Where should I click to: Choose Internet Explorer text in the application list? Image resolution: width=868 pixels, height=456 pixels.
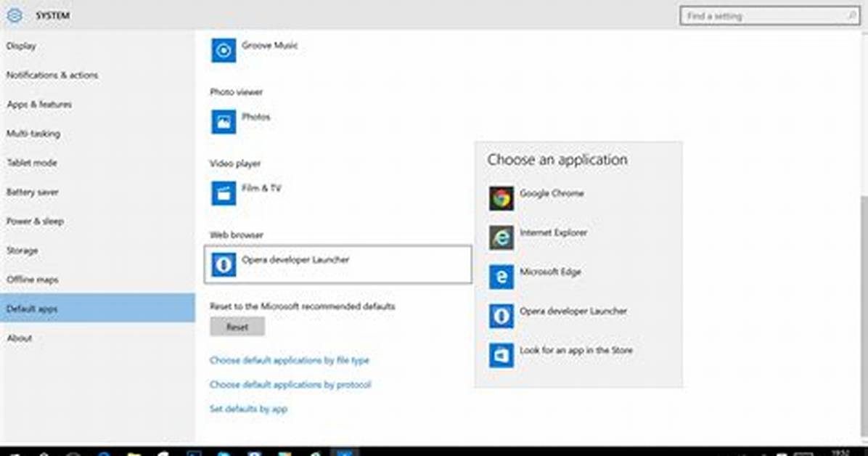click(553, 232)
